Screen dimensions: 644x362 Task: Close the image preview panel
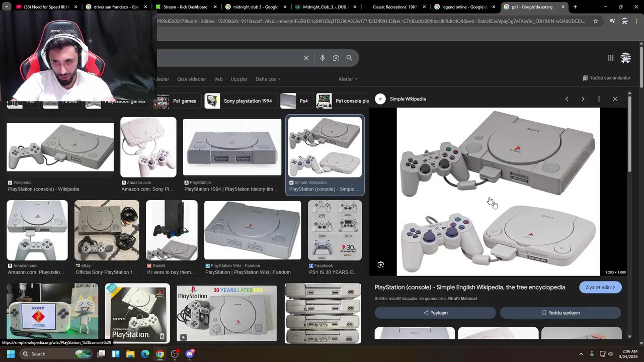[x=615, y=99]
